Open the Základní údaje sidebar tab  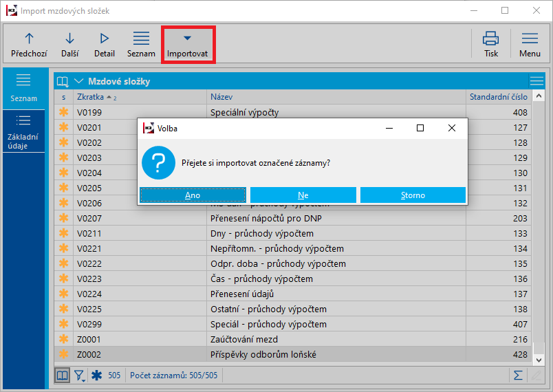point(23,131)
